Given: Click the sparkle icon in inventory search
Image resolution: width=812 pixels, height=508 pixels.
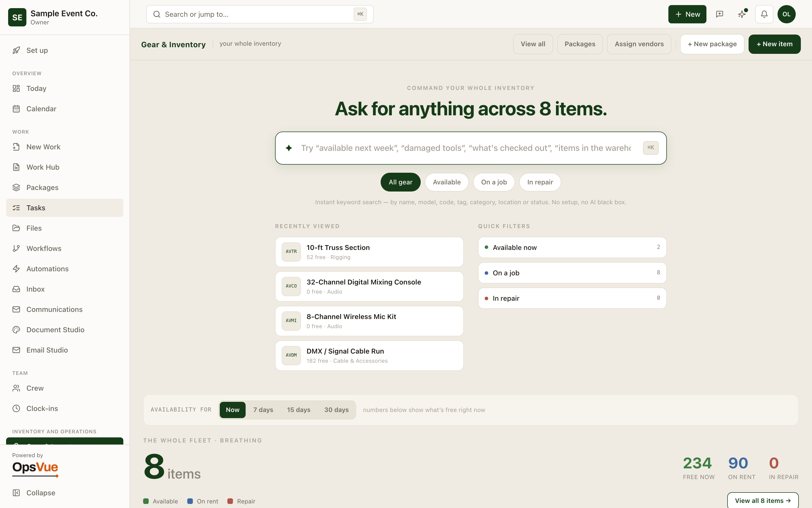Looking at the screenshot, I should point(289,148).
